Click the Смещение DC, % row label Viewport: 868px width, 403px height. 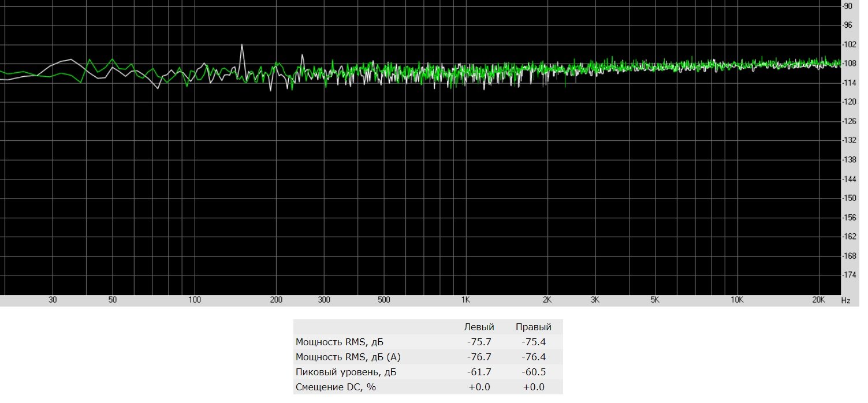click(x=336, y=387)
